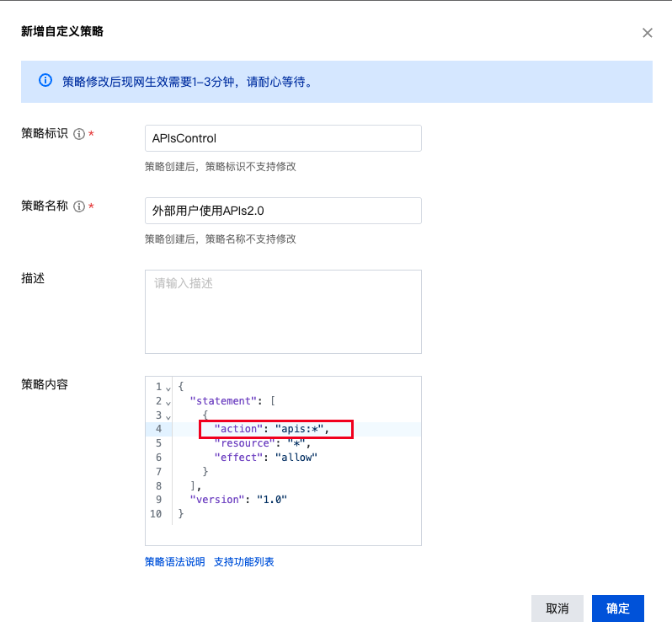Click the "effect": "allow" code line
672x643 pixels.
pos(265,458)
